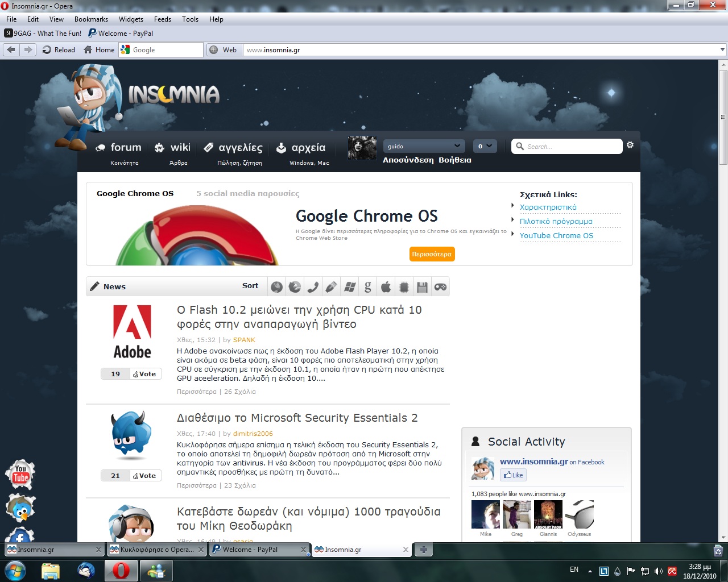Screen dimensions: 728x582
Task: Filter news by the telephone icon
Action: tap(313, 287)
